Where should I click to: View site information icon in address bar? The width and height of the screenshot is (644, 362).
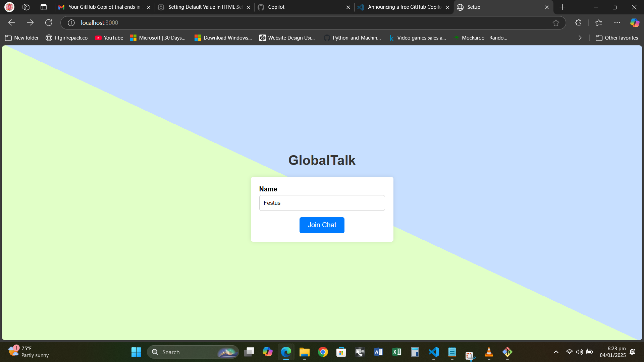tap(71, 23)
